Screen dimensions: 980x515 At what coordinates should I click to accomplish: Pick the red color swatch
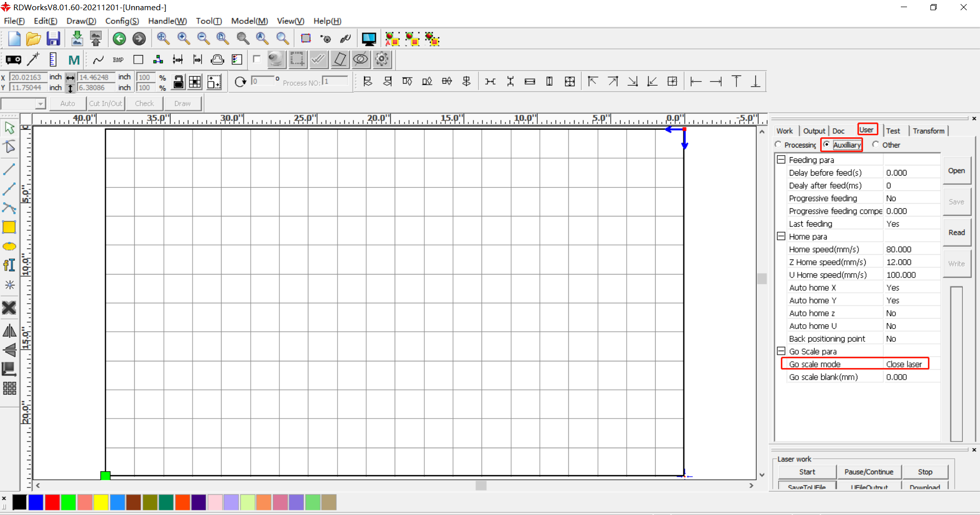(52, 502)
